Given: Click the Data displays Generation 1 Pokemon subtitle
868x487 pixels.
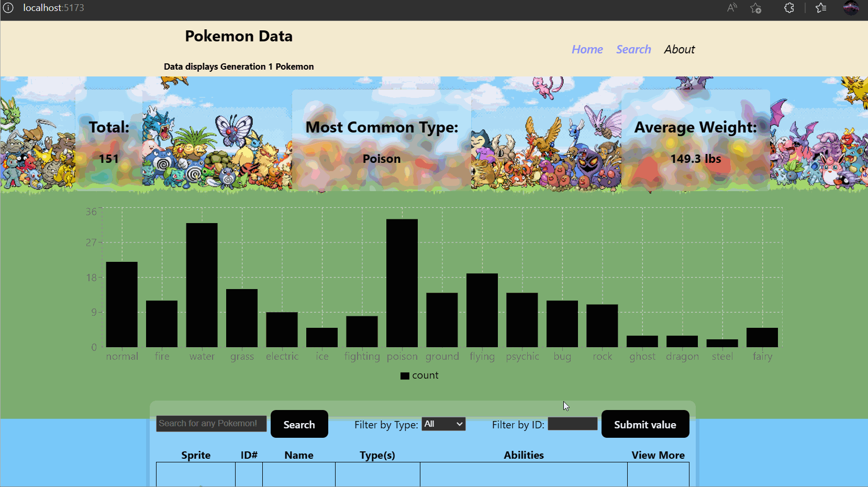Looking at the screenshot, I should click(x=239, y=67).
